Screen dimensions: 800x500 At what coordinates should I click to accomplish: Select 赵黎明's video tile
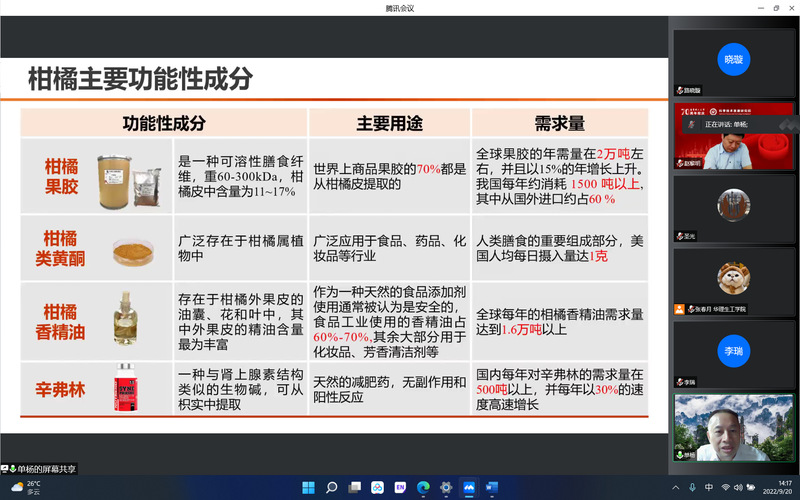pyautogui.click(x=734, y=138)
